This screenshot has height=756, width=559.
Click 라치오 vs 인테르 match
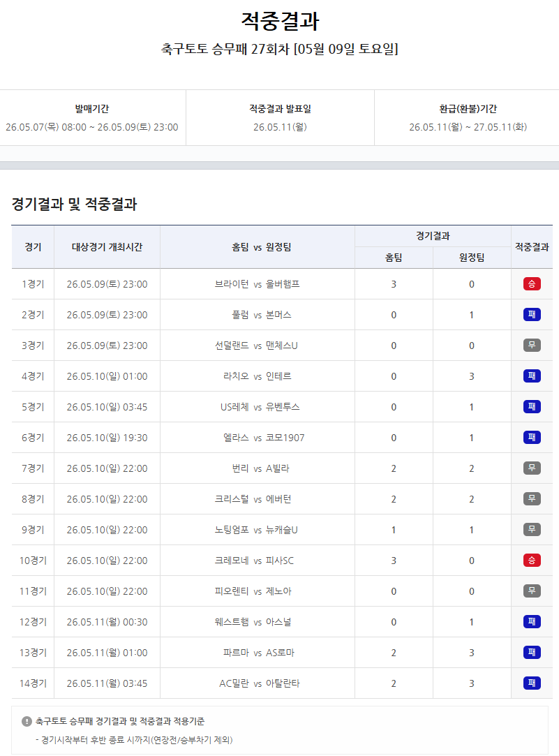point(257,376)
